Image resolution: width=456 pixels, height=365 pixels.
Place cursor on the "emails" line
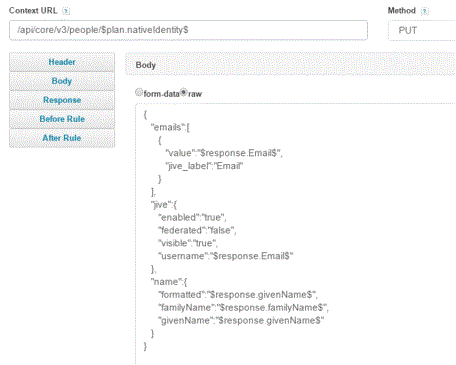[170, 127]
